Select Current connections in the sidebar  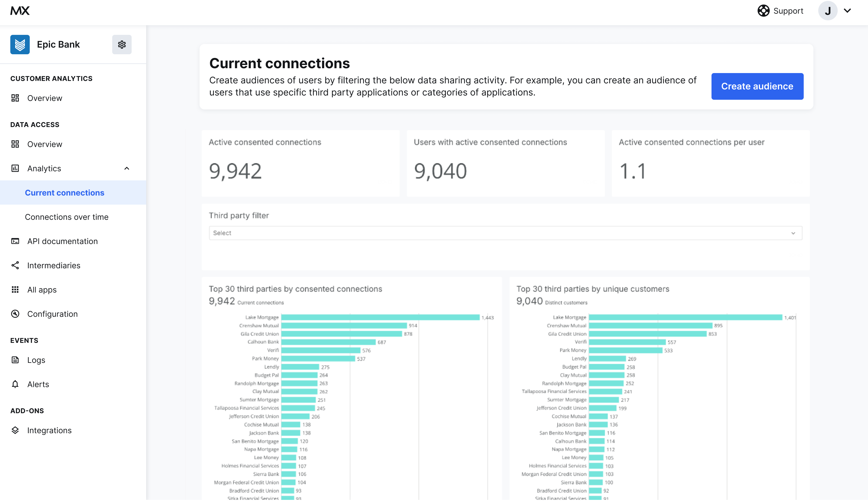tap(64, 192)
